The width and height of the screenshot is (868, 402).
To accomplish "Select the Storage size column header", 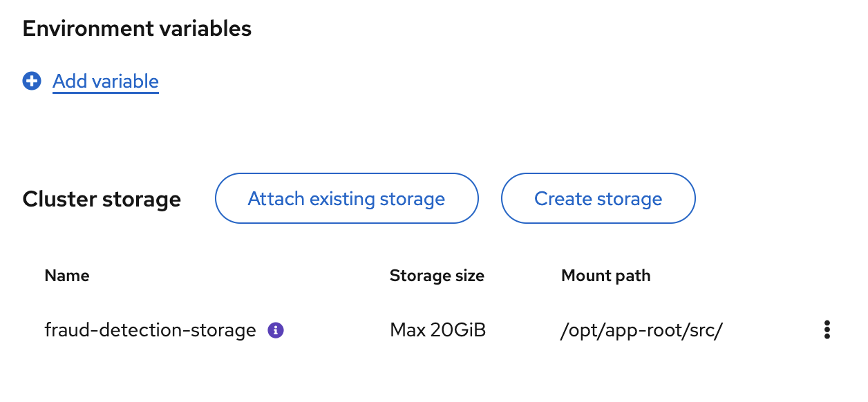I will [437, 276].
